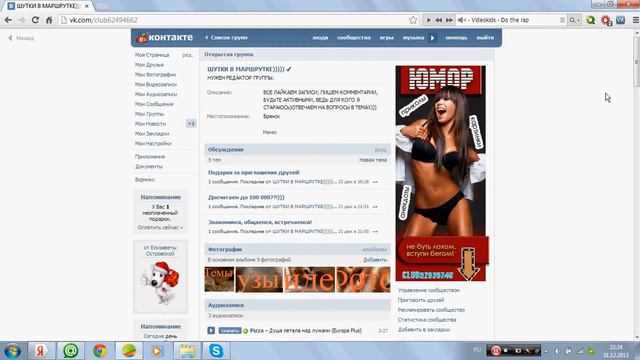Open topic 'Досчитаем до 100 000??))))'
This screenshot has height=360, width=640.
[x=246, y=198]
